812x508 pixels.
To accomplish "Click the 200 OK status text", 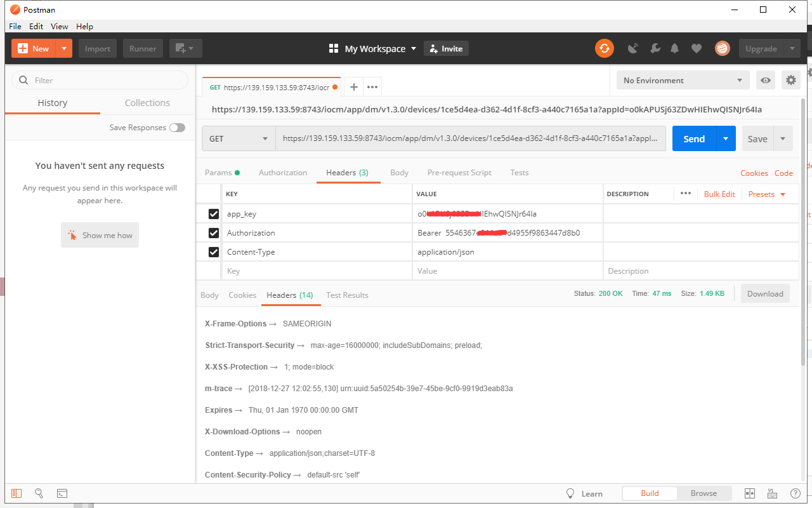I will click(612, 294).
